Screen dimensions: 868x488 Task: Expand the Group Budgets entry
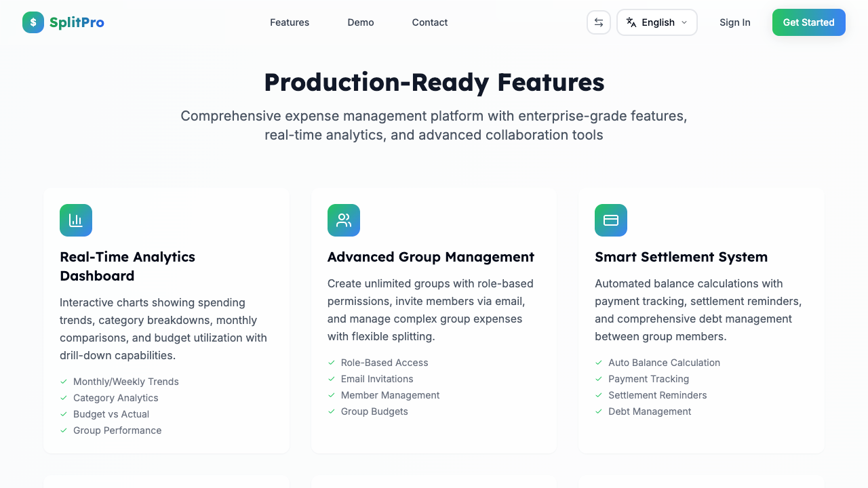point(374,411)
